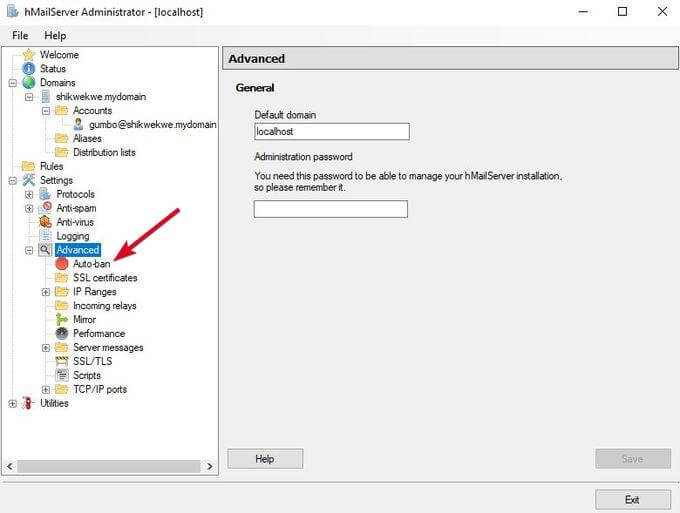This screenshot has height=513, width=680.
Task: Expand the TCP/IP ports node
Action: 46,389
